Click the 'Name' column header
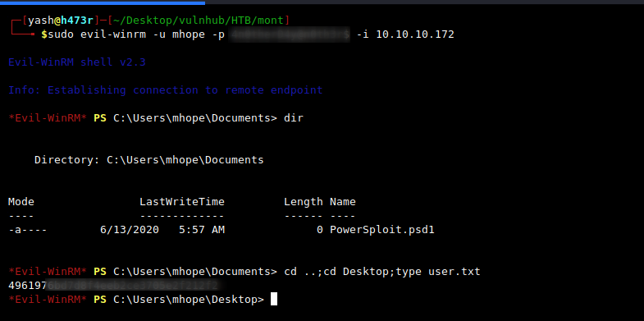The image size is (644, 321). pos(343,202)
